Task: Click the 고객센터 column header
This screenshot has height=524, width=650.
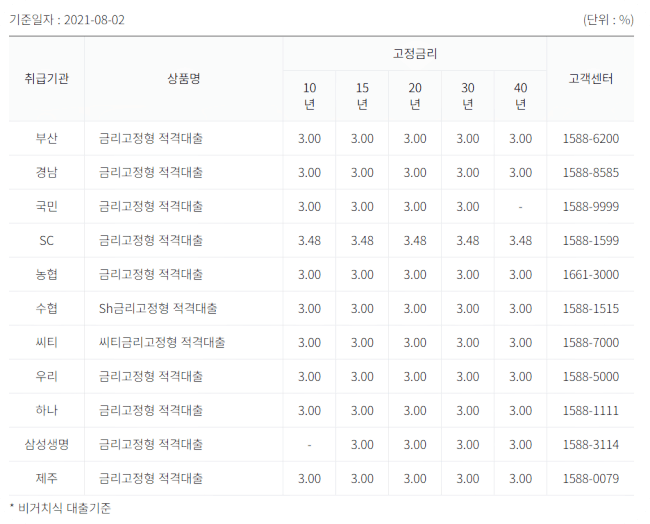Action: (590, 79)
